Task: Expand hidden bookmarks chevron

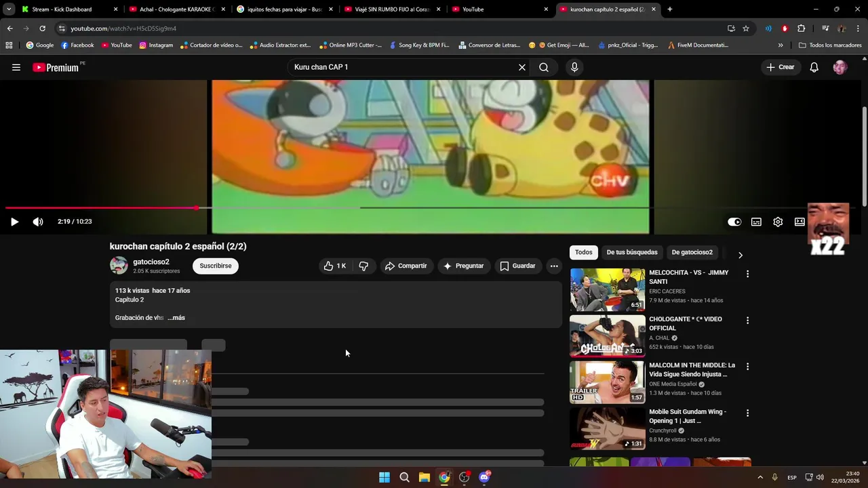Action: [x=781, y=45]
